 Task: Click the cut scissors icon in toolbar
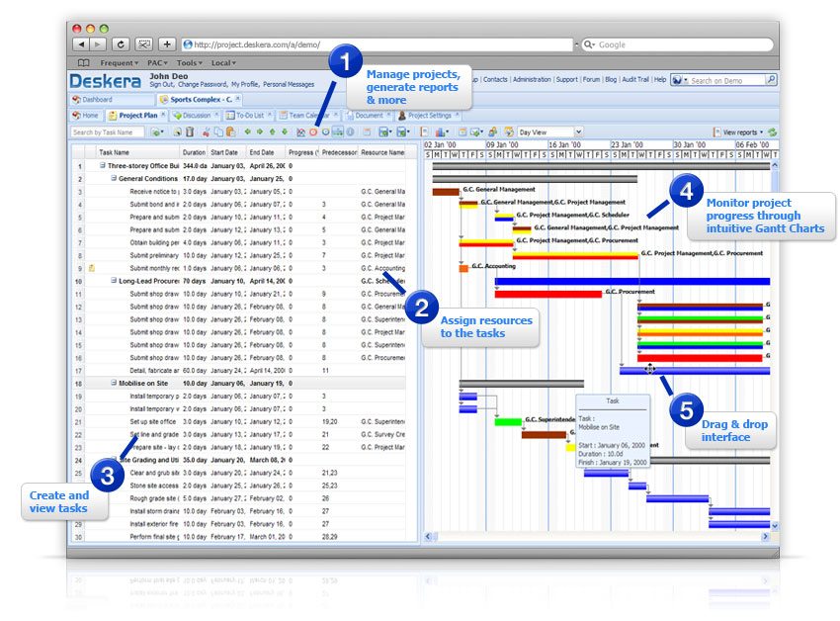pos(206,132)
